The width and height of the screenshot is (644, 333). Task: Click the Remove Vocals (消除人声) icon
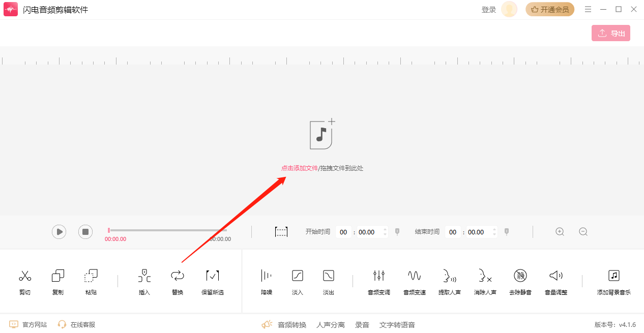pos(485,276)
